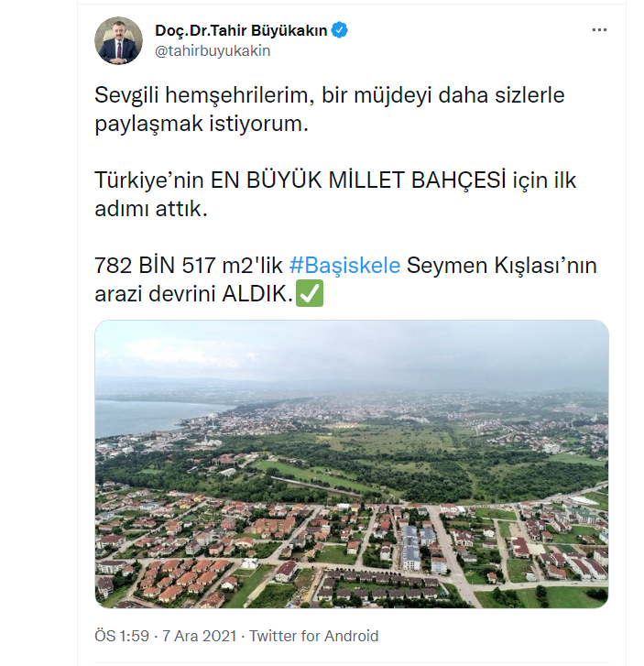
Task: Click the 'arazi devrini ALDIK' text
Action: coord(194,295)
